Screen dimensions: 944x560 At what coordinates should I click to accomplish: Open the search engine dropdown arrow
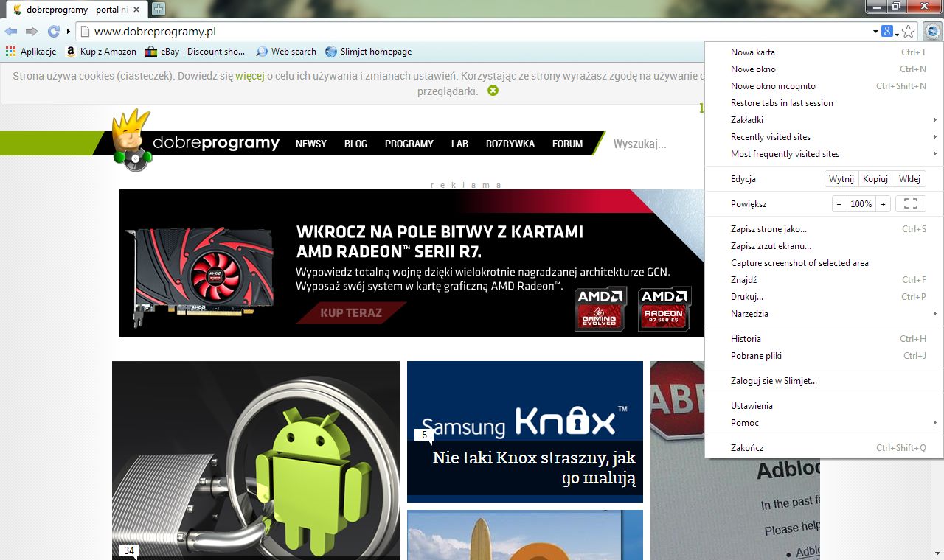point(897,33)
